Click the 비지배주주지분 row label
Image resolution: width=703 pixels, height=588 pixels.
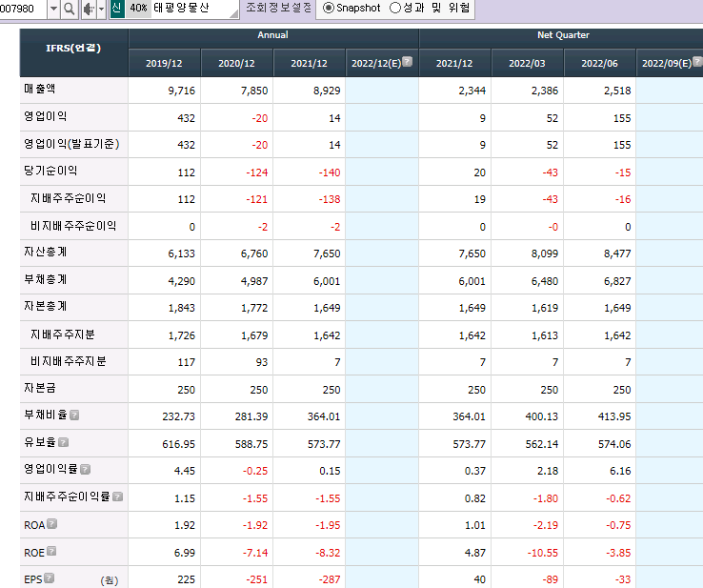tap(69, 361)
